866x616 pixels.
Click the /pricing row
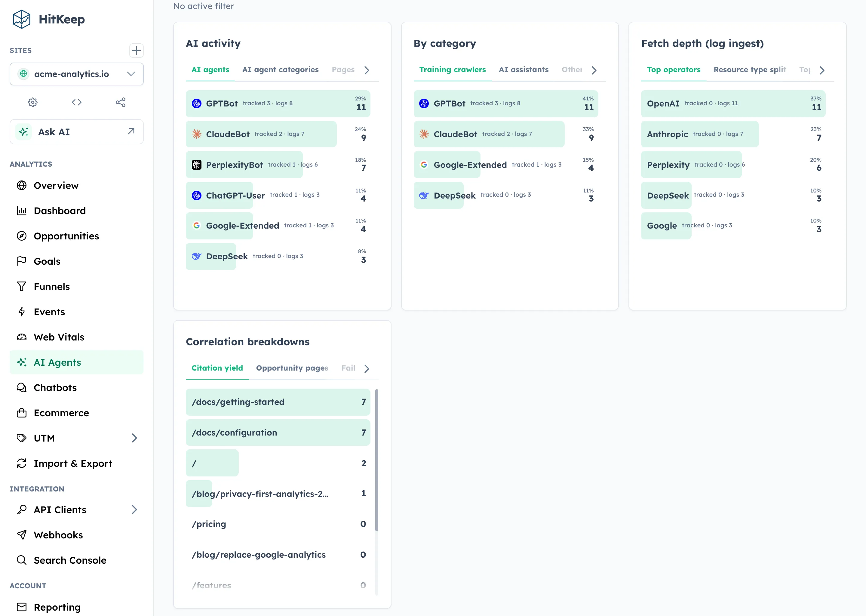click(278, 524)
